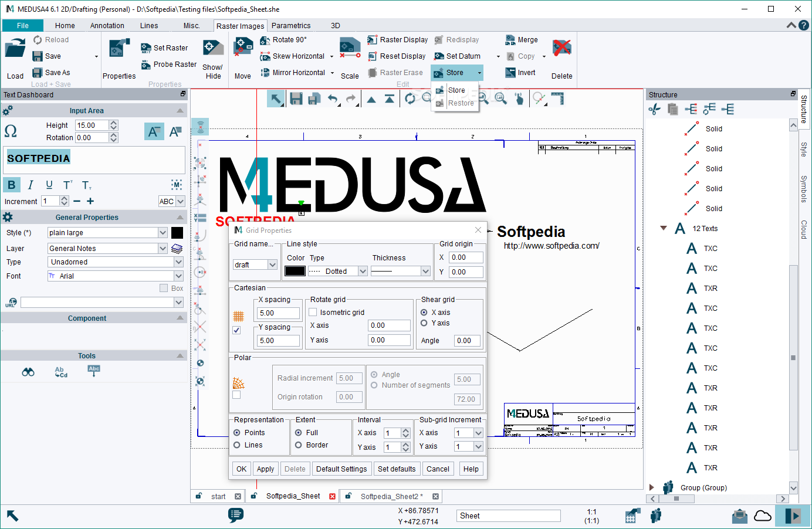The height and width of the screenshot is (529, 812).
Task: Click the Cancel button
Action: tap(438, 469)
